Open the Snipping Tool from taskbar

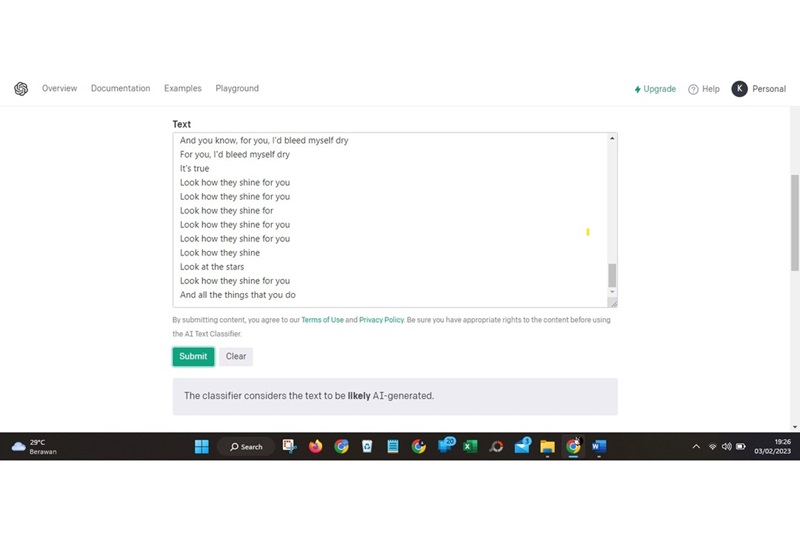[x=289, y=446]
